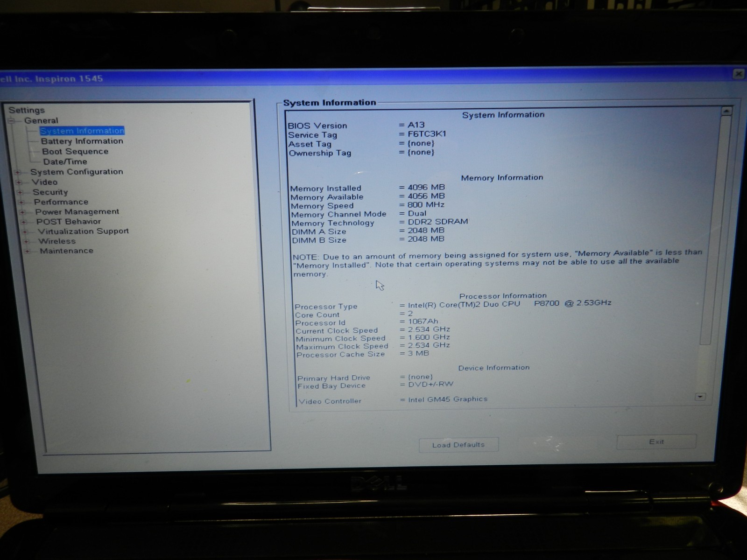Click the Service Tag value F6TC3K1
Screen dimensions: 747x560
point(427,133)
